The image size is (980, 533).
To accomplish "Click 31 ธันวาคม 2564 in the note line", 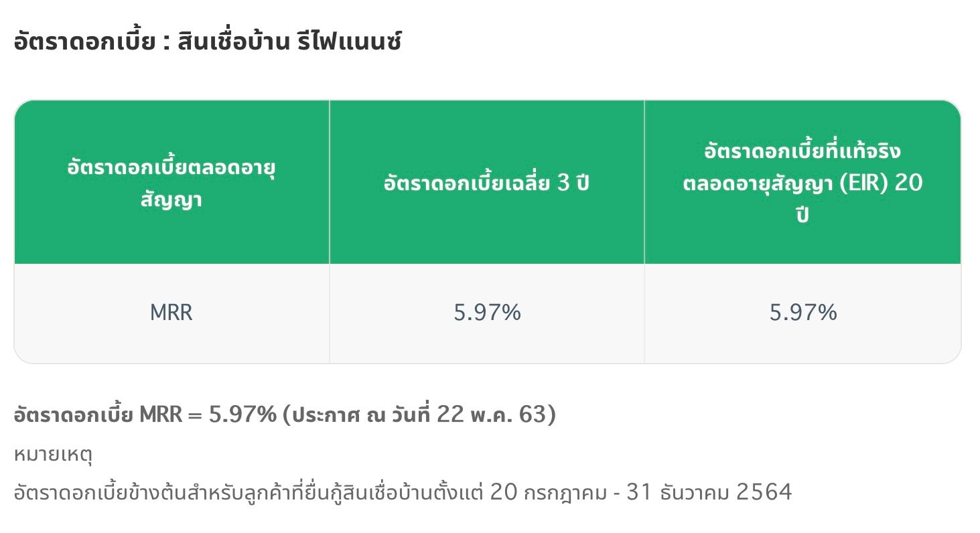I will click(709, 493).
